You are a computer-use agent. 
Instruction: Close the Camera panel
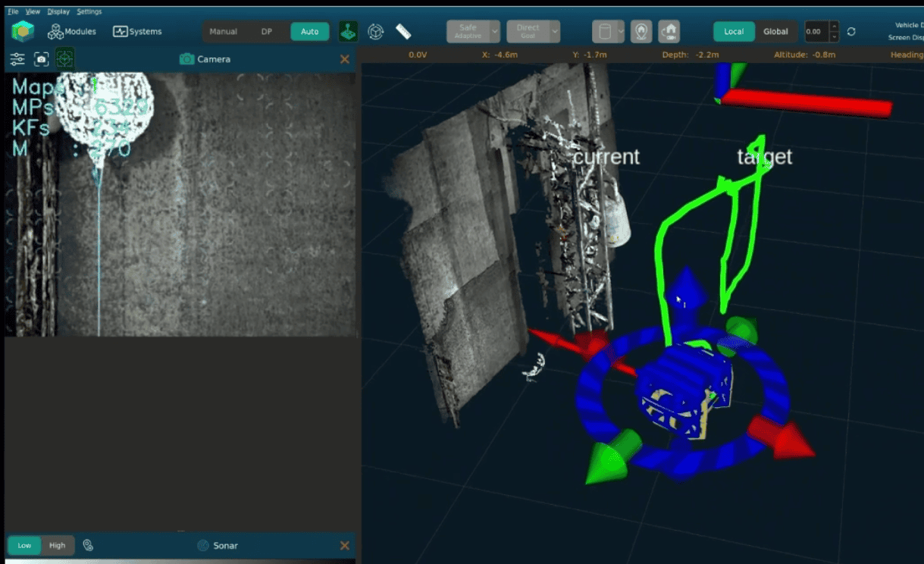[345, 59]
